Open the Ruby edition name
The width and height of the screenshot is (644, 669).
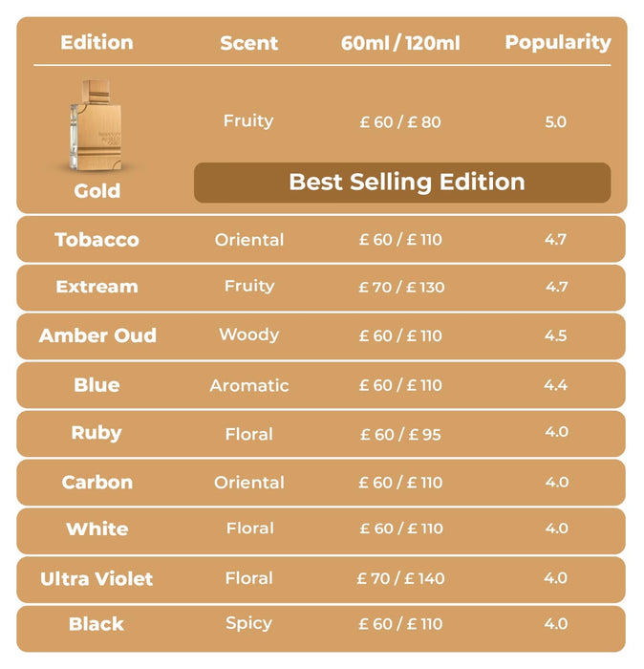[x=97, y=433]
